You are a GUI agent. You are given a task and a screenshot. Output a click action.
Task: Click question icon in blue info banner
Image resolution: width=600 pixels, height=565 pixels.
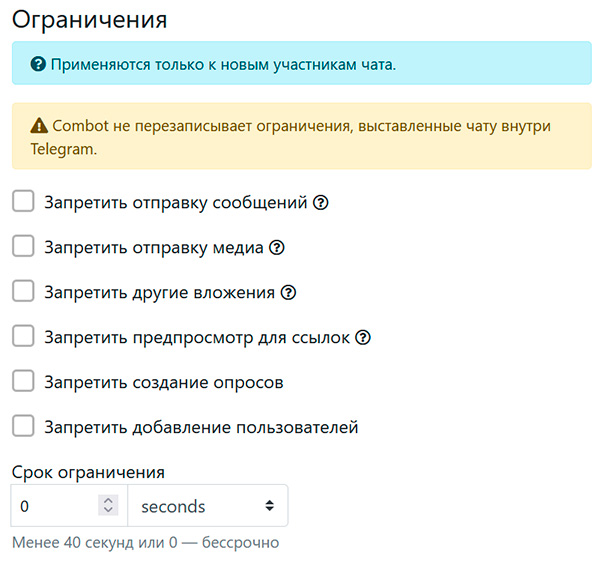(38, 65)
